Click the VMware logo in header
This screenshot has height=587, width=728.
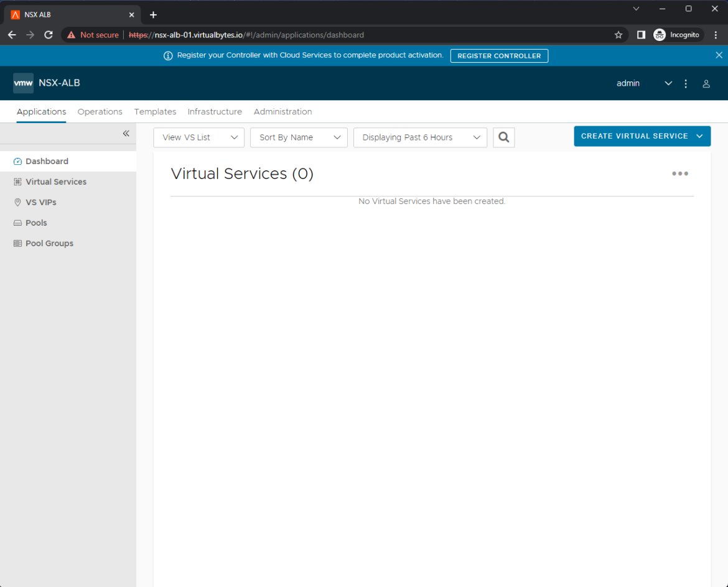(24, 83)
